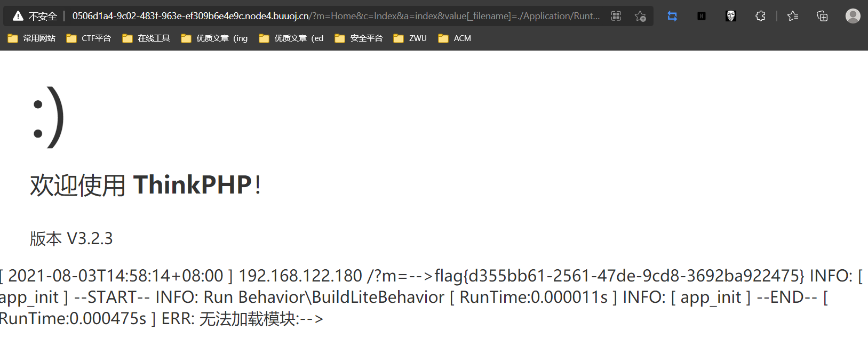Open the 在线工具 bookmark folder
The height and width of the screenshot is (338, 868).
[x=146, y=38]
